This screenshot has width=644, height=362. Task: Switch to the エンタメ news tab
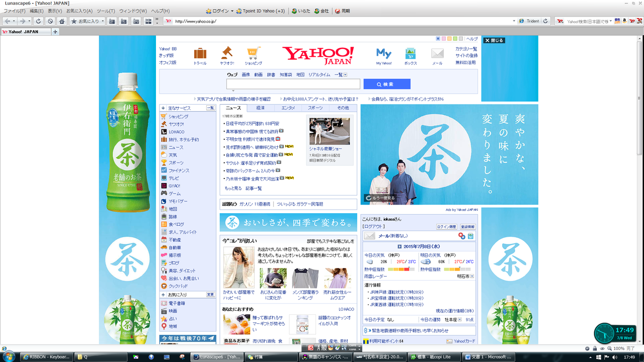(x=288, y=108)
